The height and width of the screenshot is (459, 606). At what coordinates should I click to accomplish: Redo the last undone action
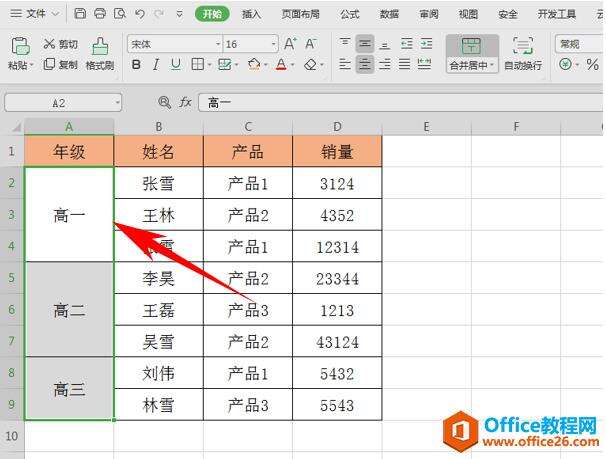point(159,14)
